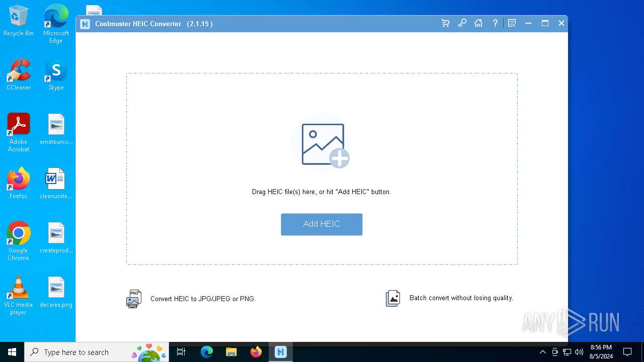Launch Firefox from the taskbar
This screenshot has width=644, height=362.
tap(256, 352)
